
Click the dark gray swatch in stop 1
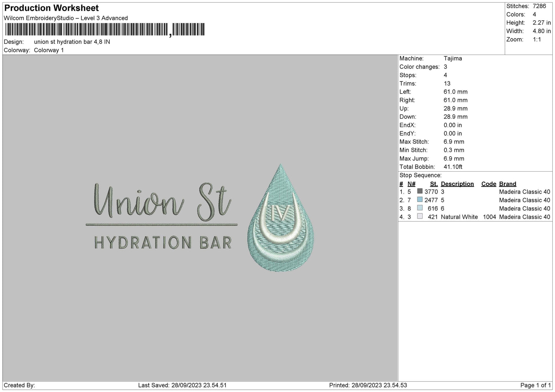(420, 191)
